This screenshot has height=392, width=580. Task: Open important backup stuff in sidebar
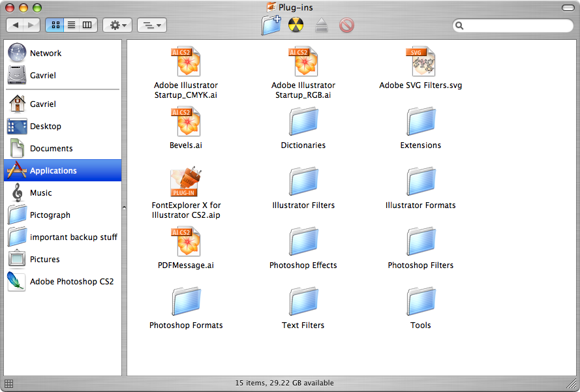63,237
